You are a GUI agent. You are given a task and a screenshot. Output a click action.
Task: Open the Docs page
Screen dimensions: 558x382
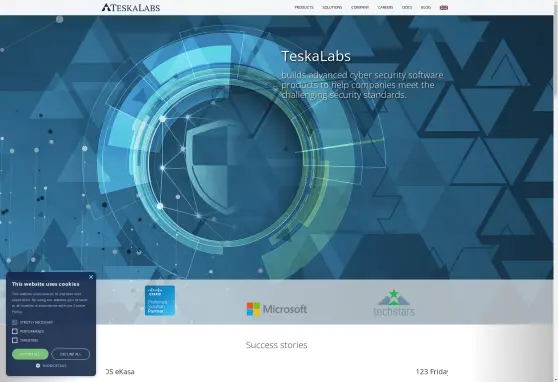(407, 7)
